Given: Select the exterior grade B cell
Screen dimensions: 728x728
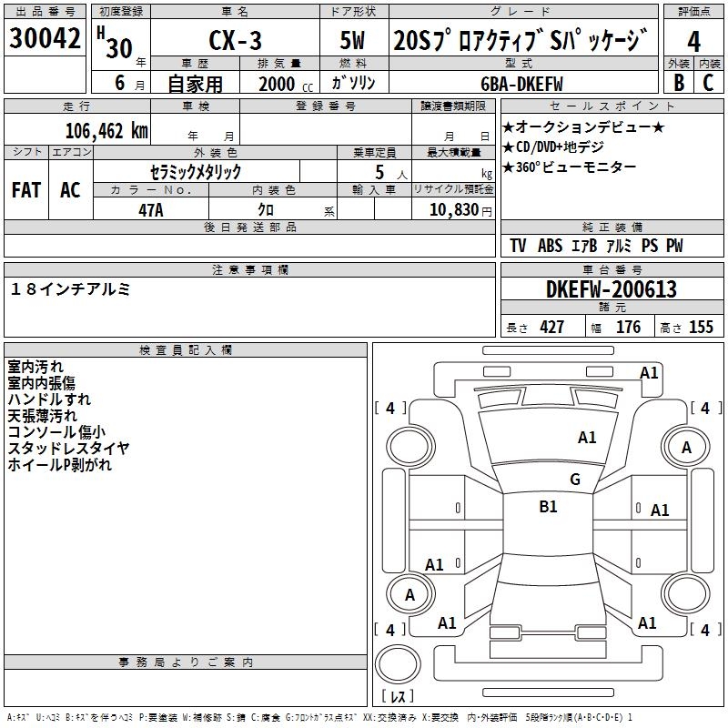Looking at the screenshot, I should coord(678,82).
